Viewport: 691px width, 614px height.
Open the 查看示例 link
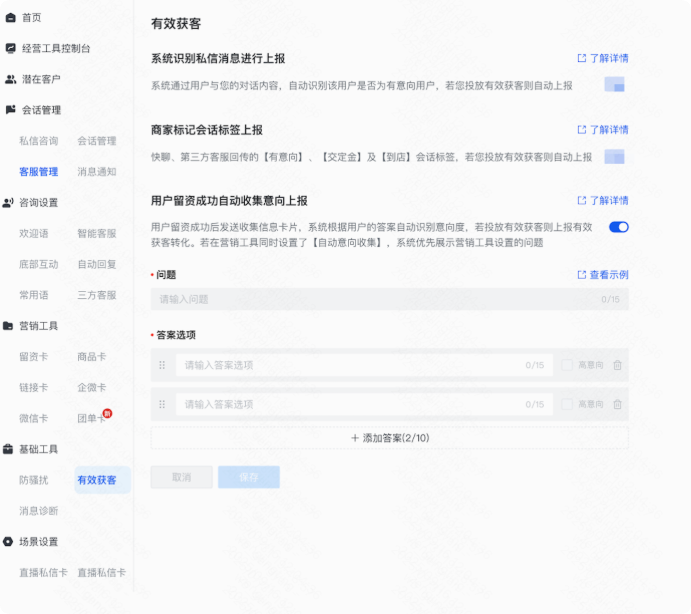(x=603, y=275)
